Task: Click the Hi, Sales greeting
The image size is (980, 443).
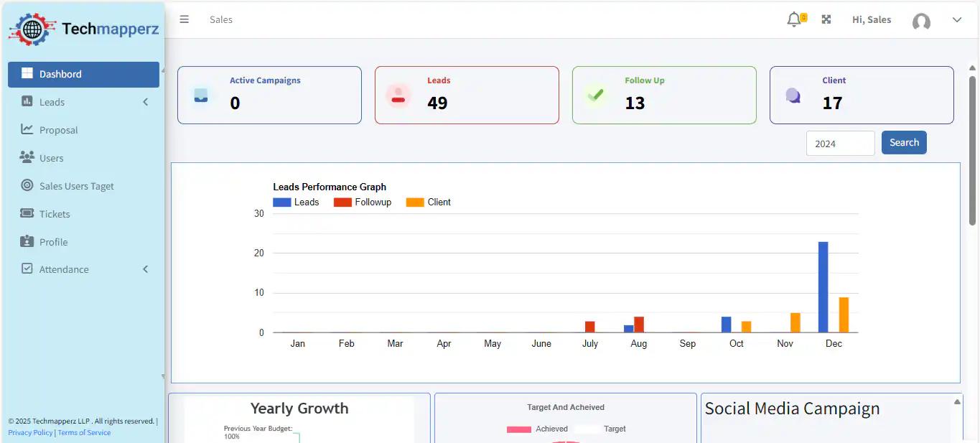Action: click(x=872, y=19)
